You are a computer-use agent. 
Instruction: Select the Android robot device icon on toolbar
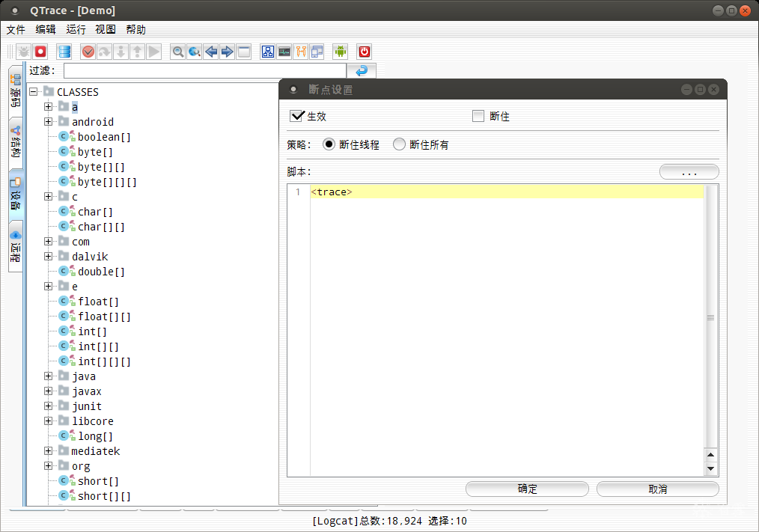click(x=339, y=52)
